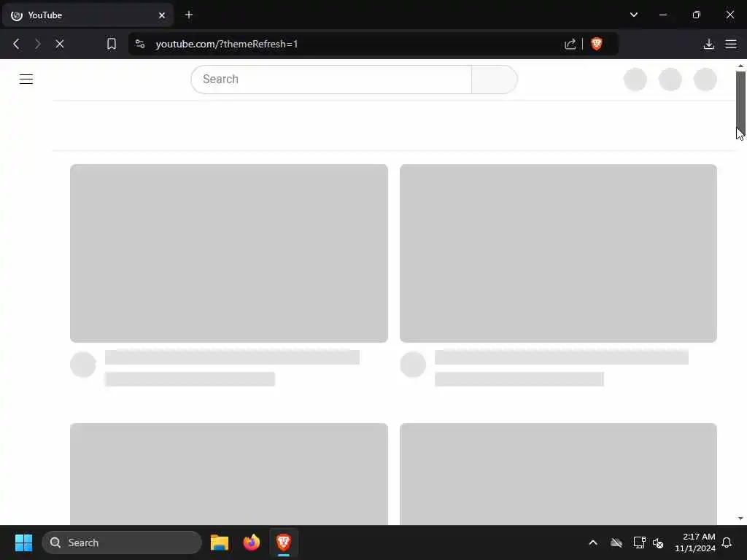Open a new tab with plus button

click(189, 15)
